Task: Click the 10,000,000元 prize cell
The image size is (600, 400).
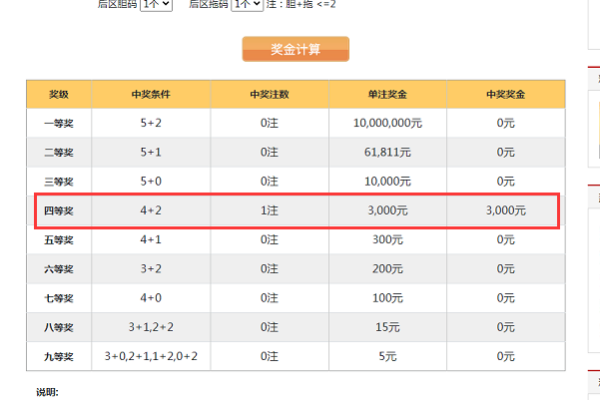Action: [x=388, y=123]
